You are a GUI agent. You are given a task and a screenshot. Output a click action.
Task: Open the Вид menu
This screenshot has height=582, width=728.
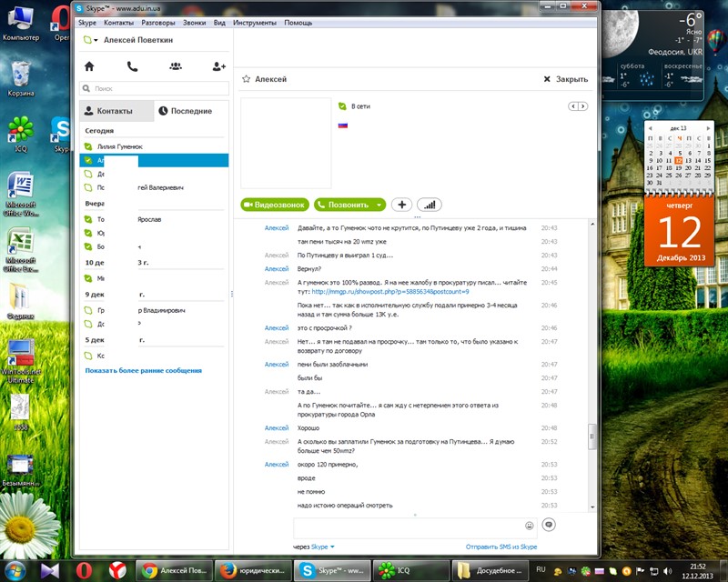tap(219, 23)
